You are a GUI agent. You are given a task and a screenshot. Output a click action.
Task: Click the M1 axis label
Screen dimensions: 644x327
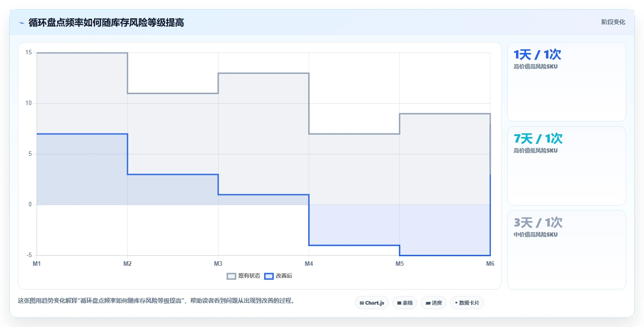37,264
